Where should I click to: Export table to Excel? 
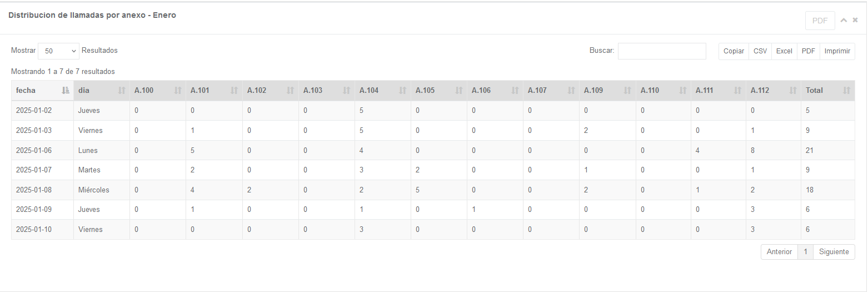[x=784, y=51]
